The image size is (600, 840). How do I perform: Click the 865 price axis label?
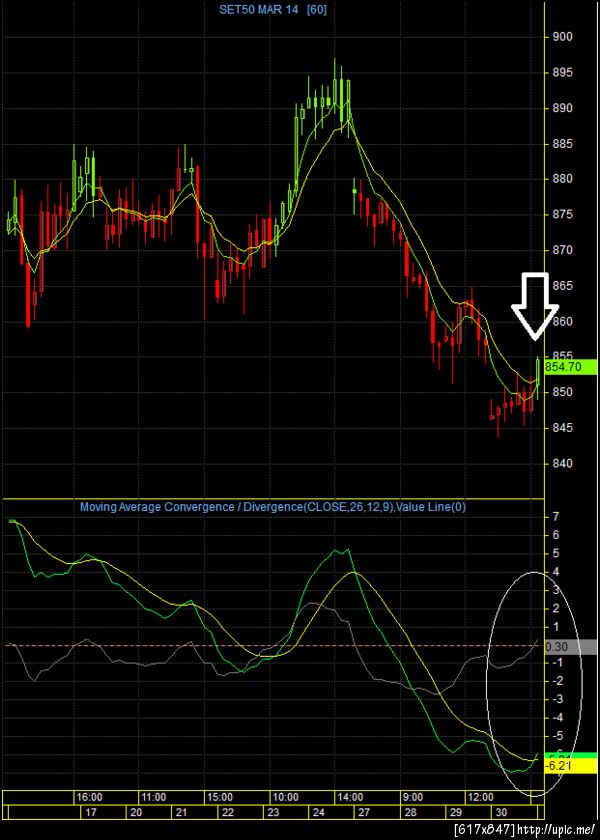tap(562, 286)
